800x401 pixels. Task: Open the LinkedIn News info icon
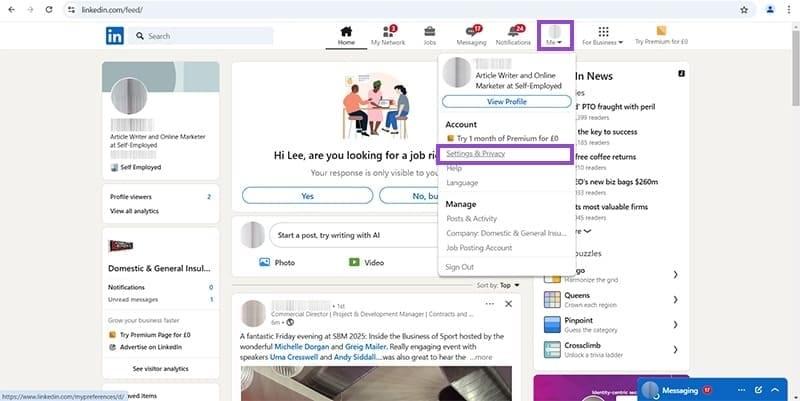[x=681, y=74]
